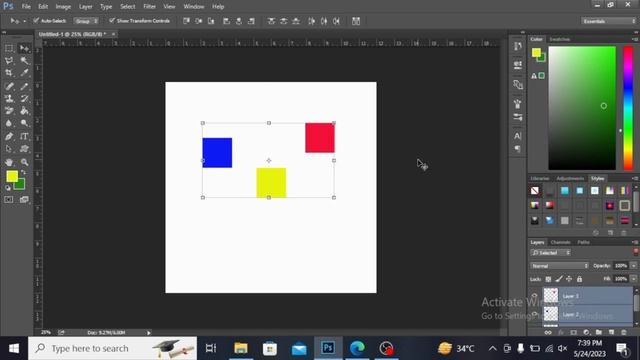This screenshot has height=360, width=640.
Task: Reset to default foreground and background colors
Action: [x=8, y=188]
